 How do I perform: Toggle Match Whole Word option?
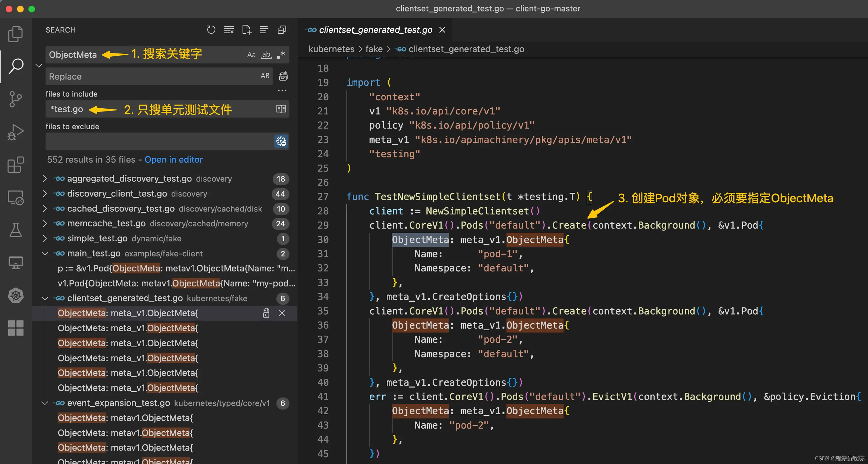266,55
